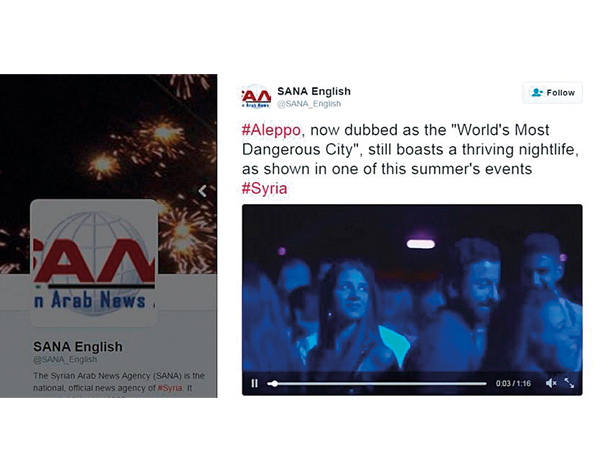
Task: Click the 0:03 / 1:16 time display
Action: click(513, 383)
